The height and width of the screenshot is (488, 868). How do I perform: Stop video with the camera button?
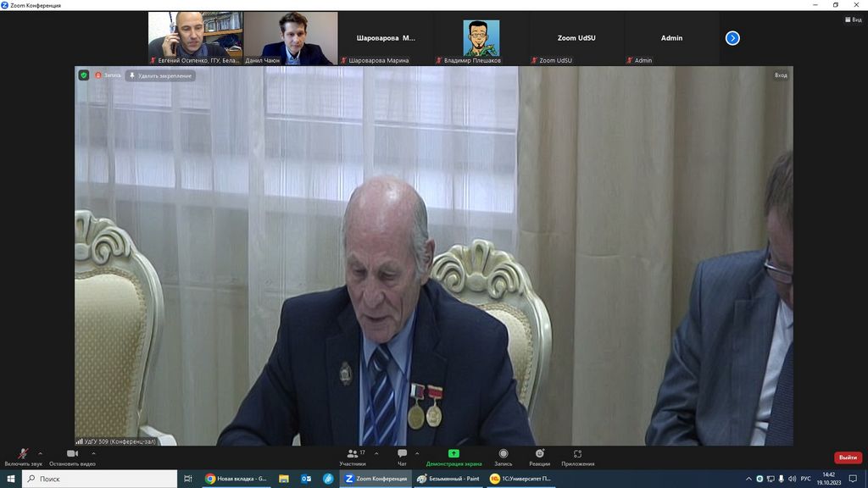click(x=72, y=455)
